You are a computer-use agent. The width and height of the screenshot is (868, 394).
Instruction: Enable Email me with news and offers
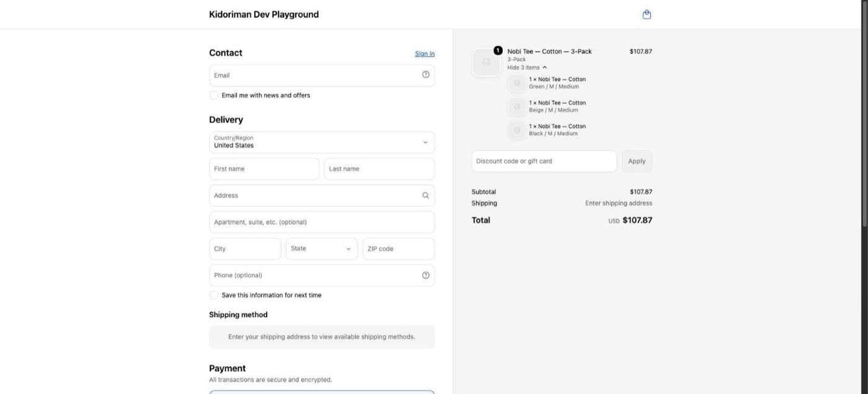[x=214, y=95]
